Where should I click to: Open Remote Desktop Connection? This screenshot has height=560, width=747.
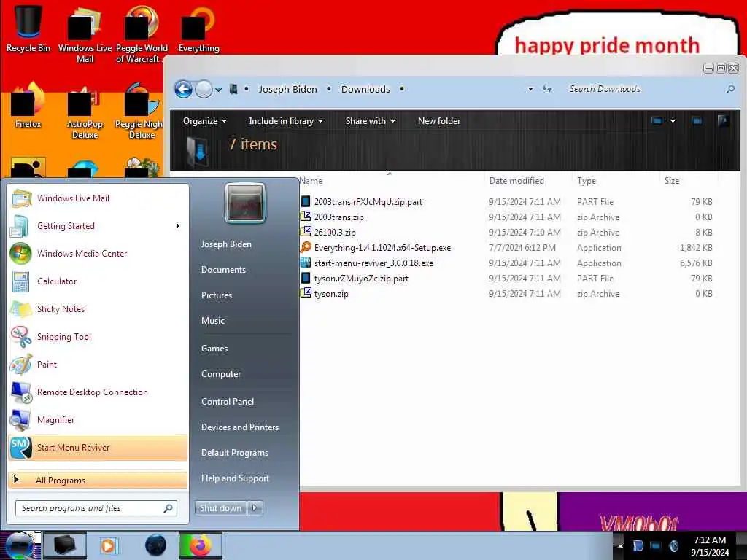[98, 392]
